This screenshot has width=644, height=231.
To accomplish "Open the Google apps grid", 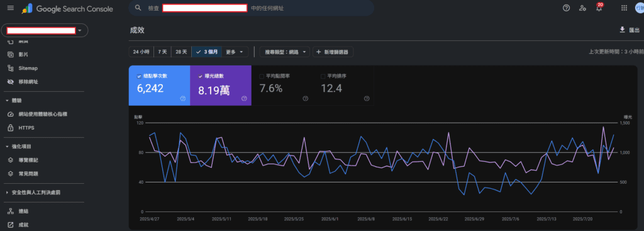I will (x=624, y=8).
